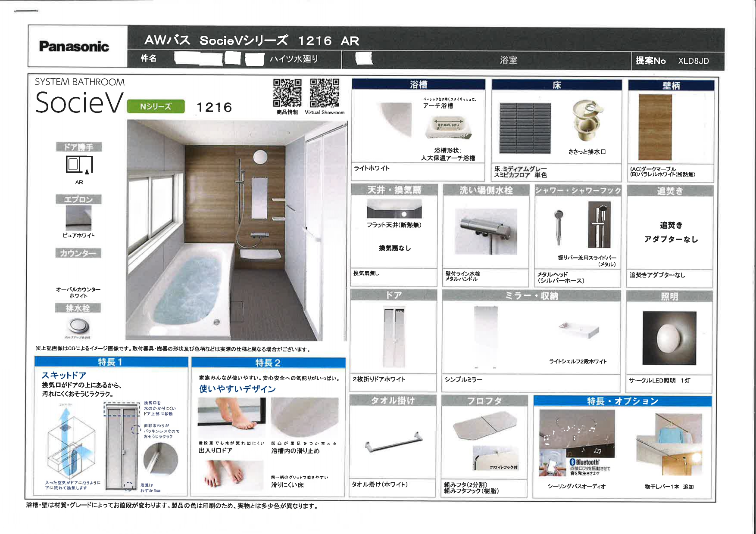Screen dimensions: 756x534
Task: Click the 浴槽 section header
Action: (x=418, y=84)
